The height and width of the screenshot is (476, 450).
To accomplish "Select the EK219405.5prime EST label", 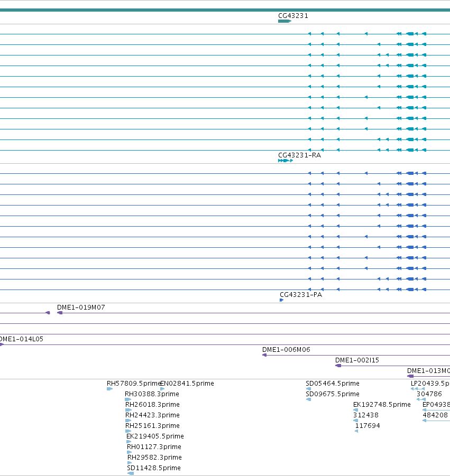I will click(155, 436).
